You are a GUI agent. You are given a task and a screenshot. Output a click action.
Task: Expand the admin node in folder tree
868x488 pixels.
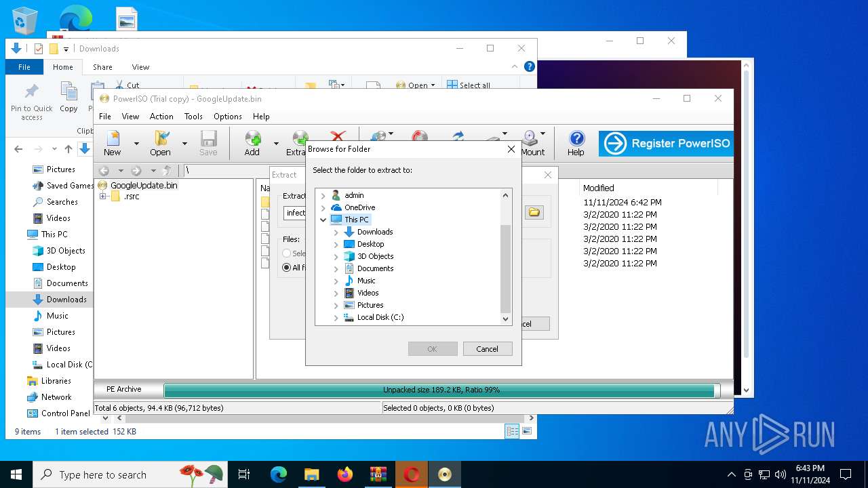[323, 195]
